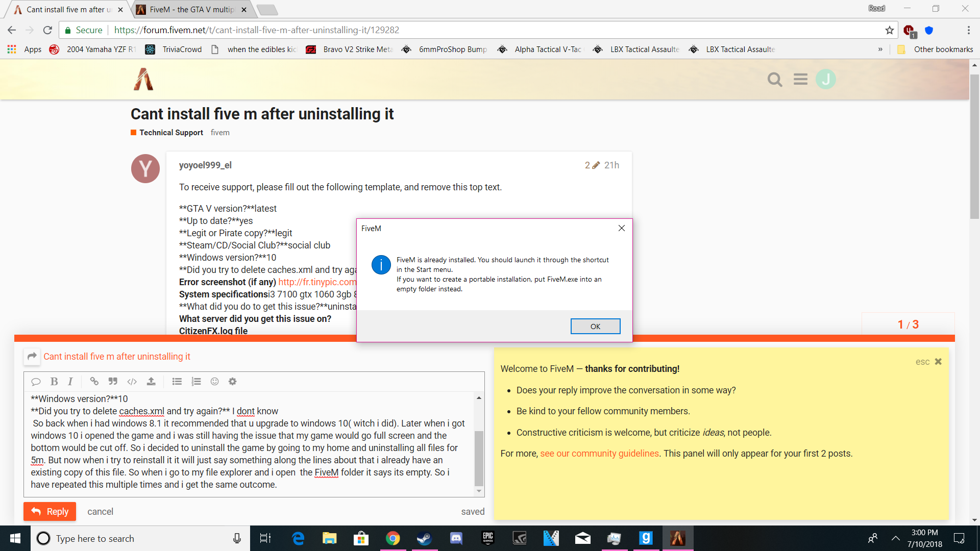This screenshot has height=551, width=980.
Task: Create a bulleted list in the reply editor
Action: 177,381
